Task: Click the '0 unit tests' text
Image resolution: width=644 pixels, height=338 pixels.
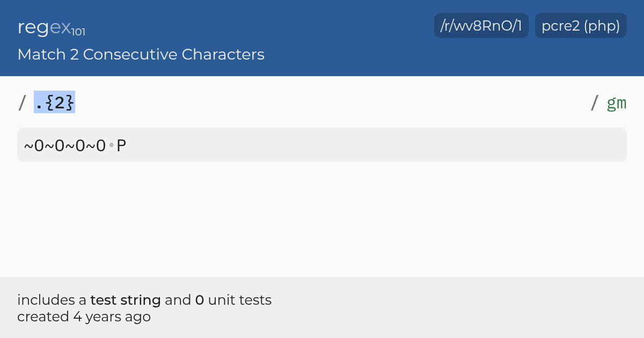Action: [233, 300]
